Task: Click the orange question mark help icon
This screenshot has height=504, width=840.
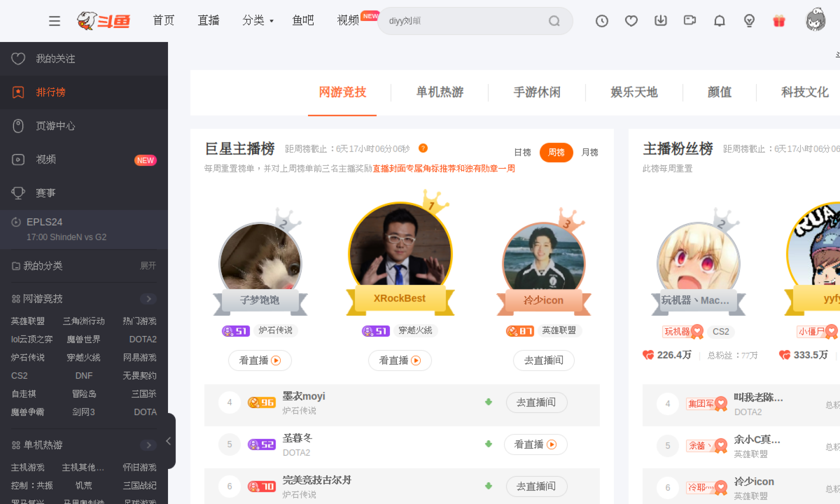Action: pyautogui.click(x=423, y=148)
